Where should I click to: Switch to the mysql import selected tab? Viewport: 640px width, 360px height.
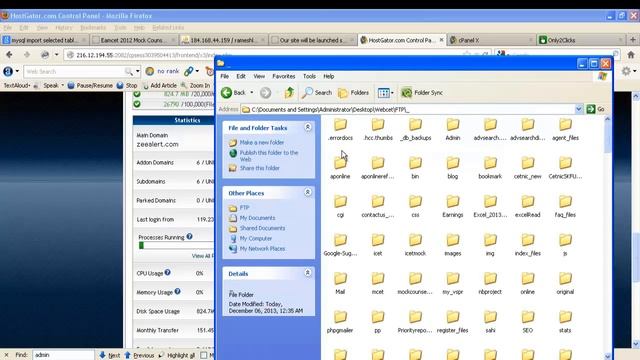coord(44,40)
